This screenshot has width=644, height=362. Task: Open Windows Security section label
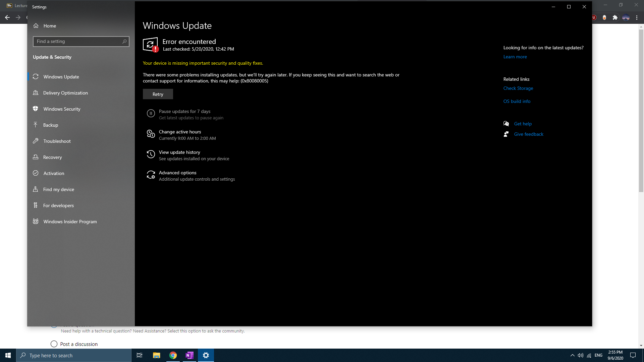point(62,109)
